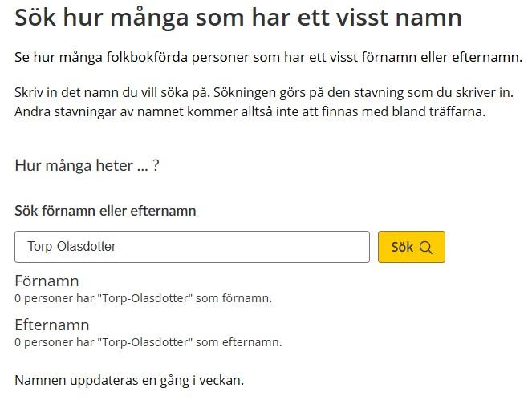Image resolution: width=532 pixels, height=400 pixels.
Task: Click the sentence "Skriv in det namn du vill söka på"
Action: point(108,93)
